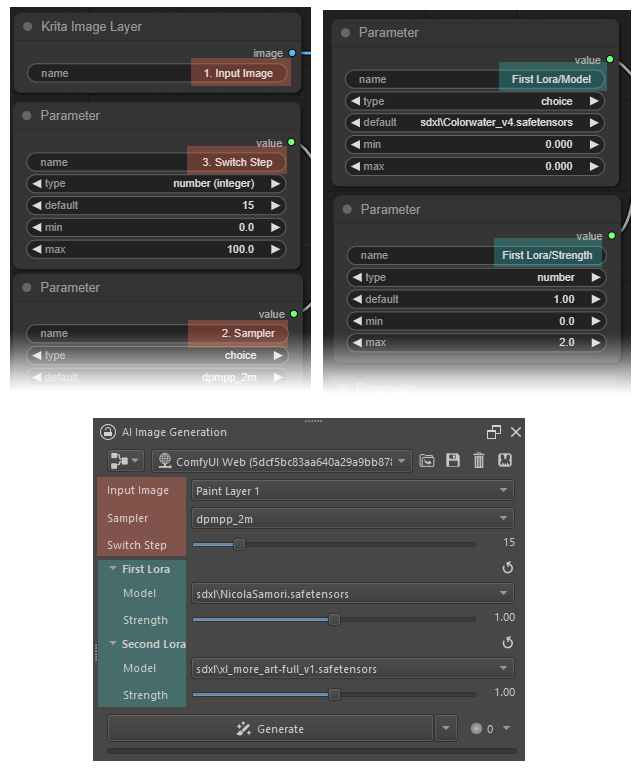640x768 pixels.
Task: Collapse the First Lora group
Action: point(113,568)
